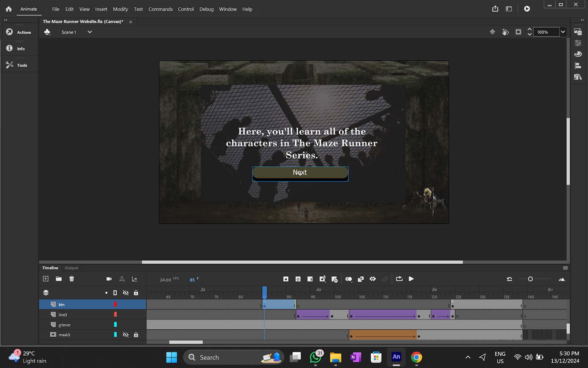Delete the selected layer
Viewport: 588px width, 368px height.
pos(72,279)
